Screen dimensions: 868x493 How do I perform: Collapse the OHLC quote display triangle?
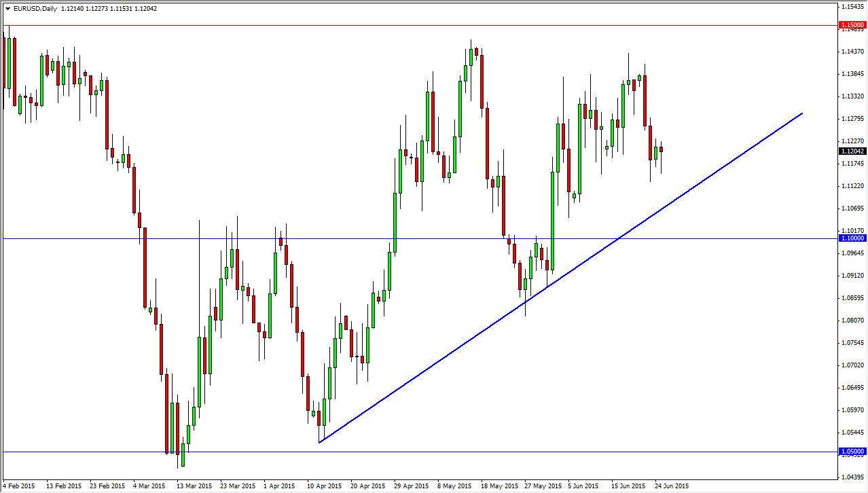(x=7, y=9)
